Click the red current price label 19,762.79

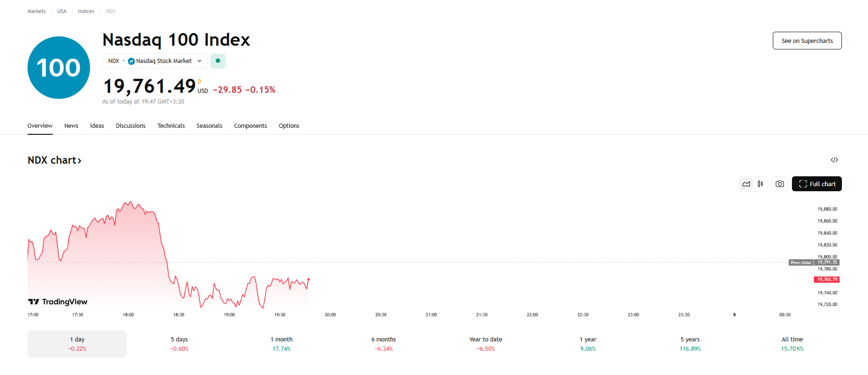pyautogui.click(x=826, y=279)
